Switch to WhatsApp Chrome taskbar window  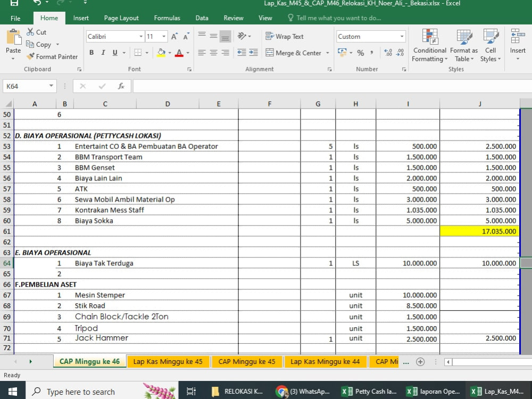pos(303,391)
